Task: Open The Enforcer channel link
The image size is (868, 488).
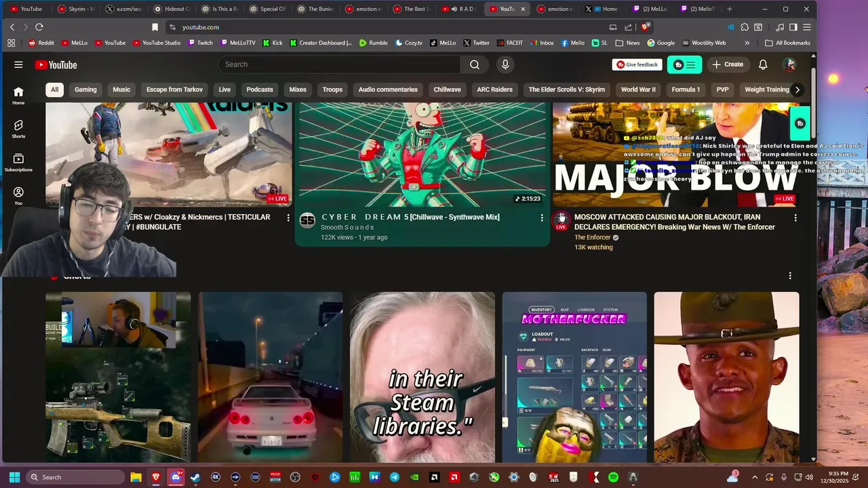Action: (x=593, y=237)
